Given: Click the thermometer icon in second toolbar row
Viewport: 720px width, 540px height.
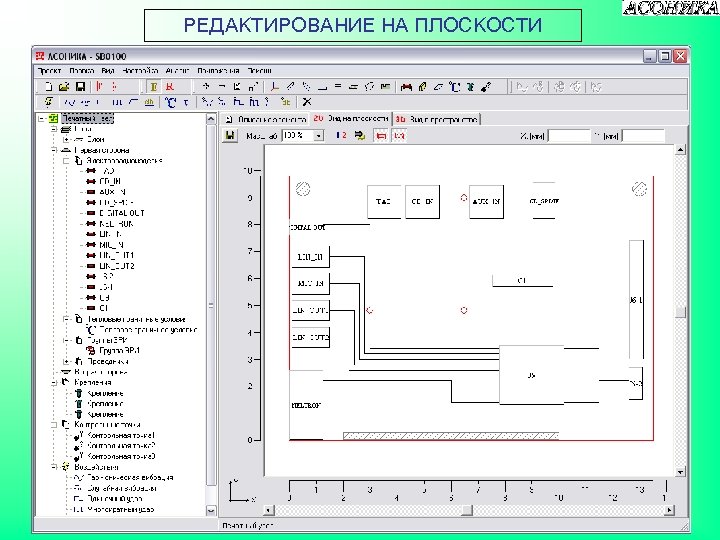Looking at the screenshot, I should (x=171, y=102).
